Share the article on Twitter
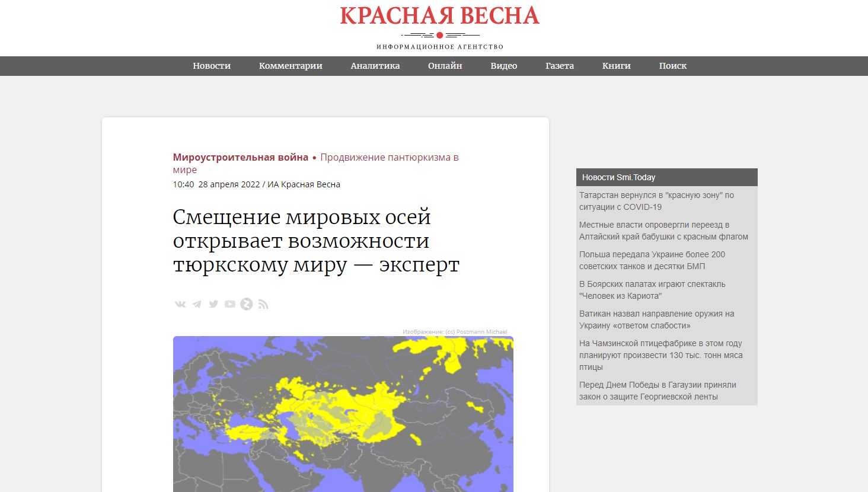This screenshot has width=868, height=492. pos(213,303)
